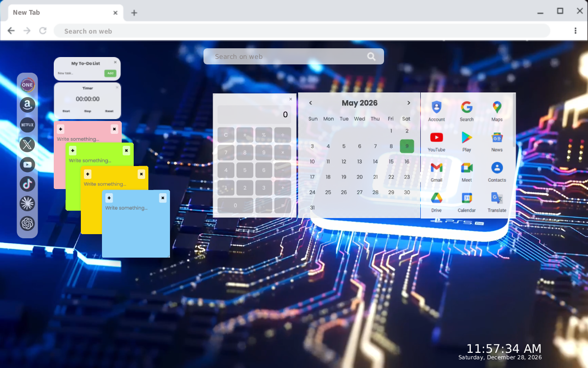The width and height of the screenshot is (588, 368).
Task: Click the calculator percent key
Action: (x=264, y=135)
